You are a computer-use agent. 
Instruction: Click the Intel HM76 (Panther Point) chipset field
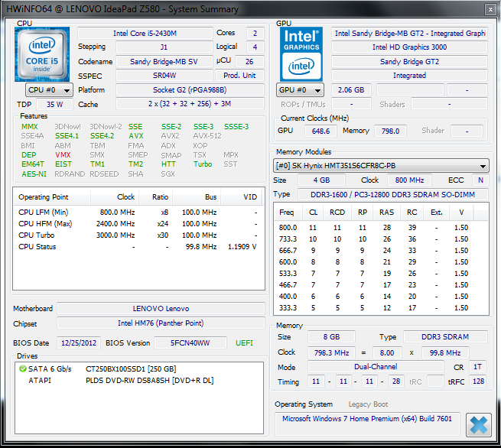pos(161,323)
